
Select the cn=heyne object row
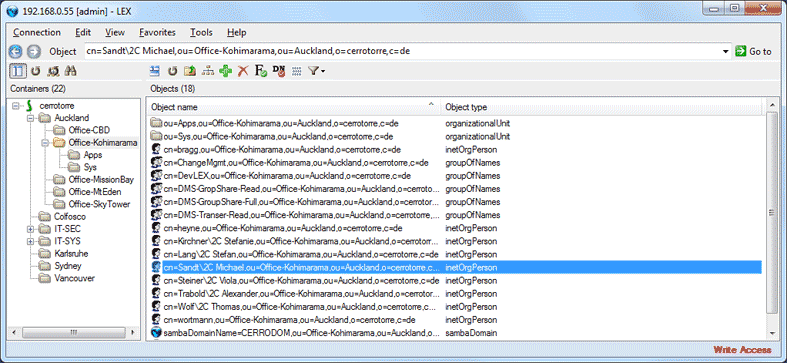(456, 228)
